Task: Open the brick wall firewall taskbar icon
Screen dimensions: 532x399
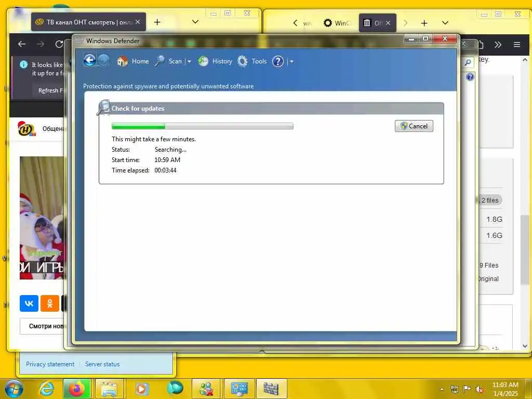Action: pos(271,389)
